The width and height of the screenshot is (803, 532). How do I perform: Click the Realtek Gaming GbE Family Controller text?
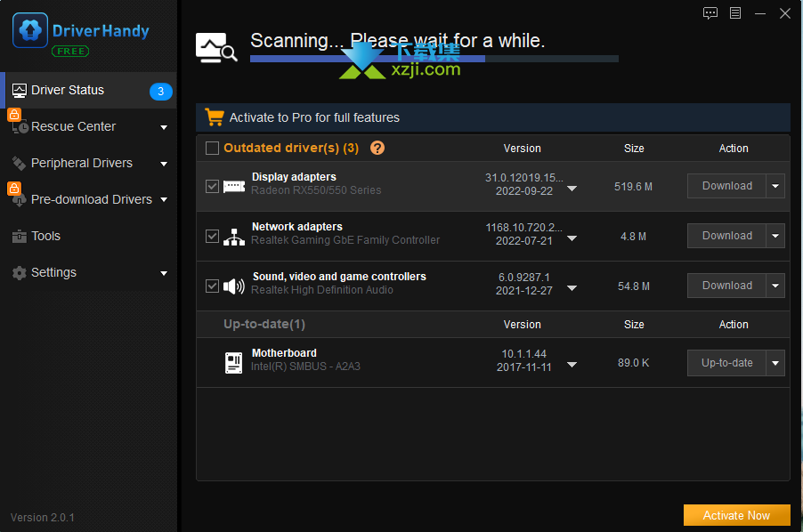(x=345, y=240)
